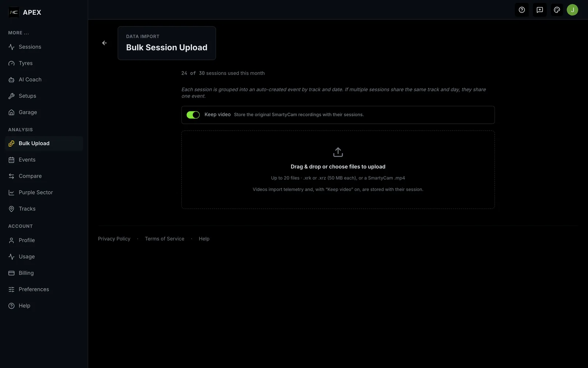Image resolution: width=588 pixels, height=368 pixels.
Task: Open the Terms of Service link
Action: (165, 239)
